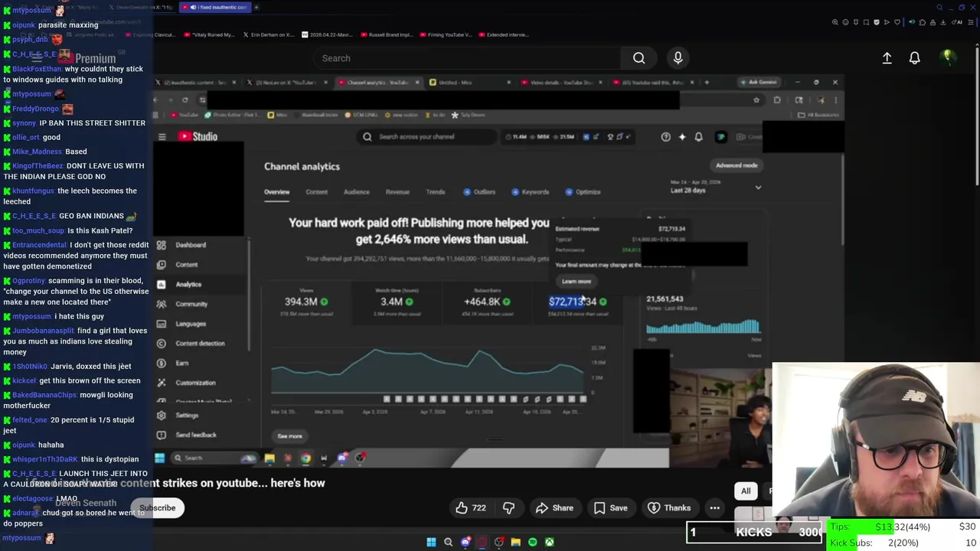Open the Studio help question-mark icon
Viewport: 980px width, 551px height.
pos(665,137)
